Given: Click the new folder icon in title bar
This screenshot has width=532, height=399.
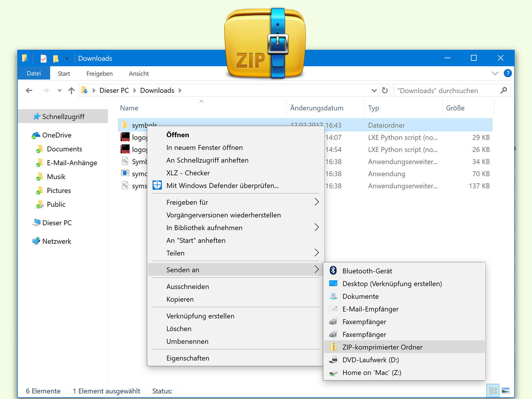Looking at the screenshot, I should click(56, 59).
